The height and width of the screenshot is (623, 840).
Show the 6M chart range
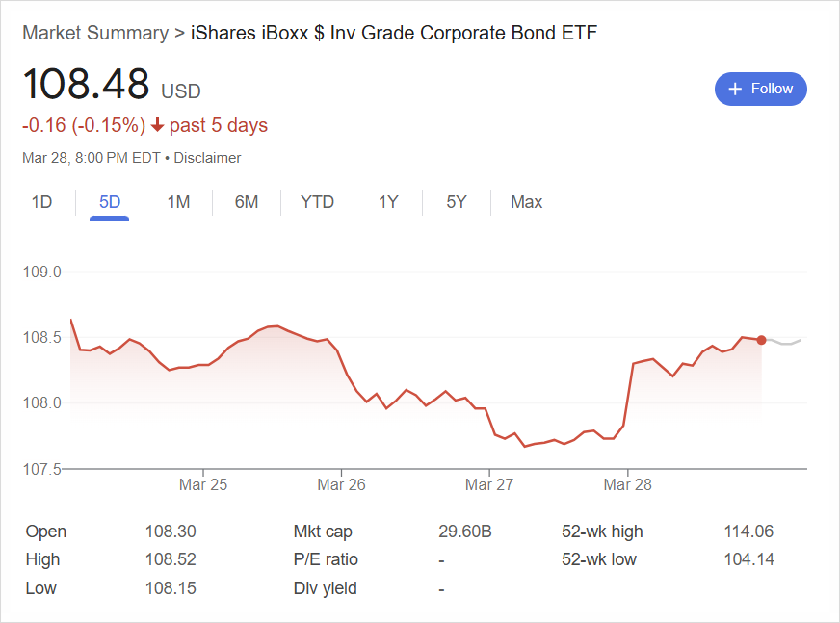(x=247, y=202)
